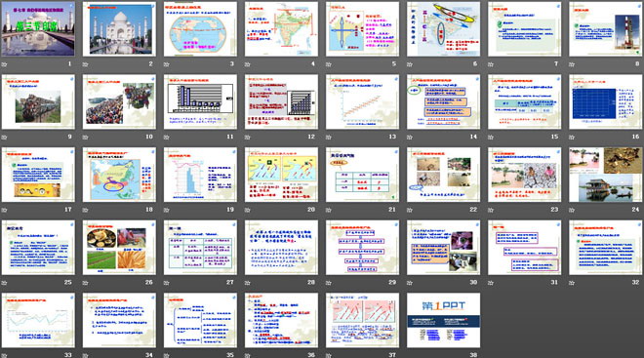
Task: Select slide 29 flowchart thumbnail
Action: [x=362, y=248]
